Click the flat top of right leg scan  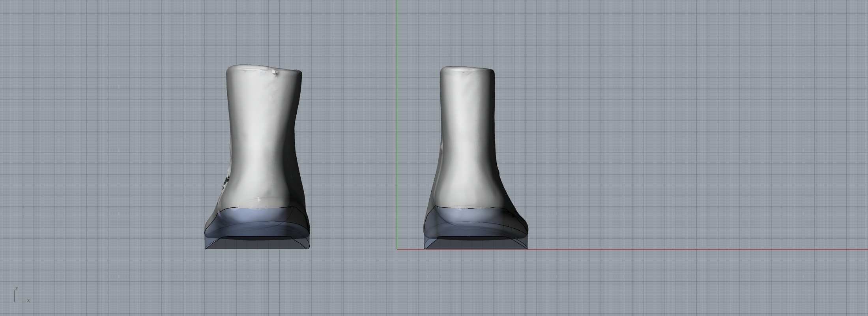pos(467,70)
